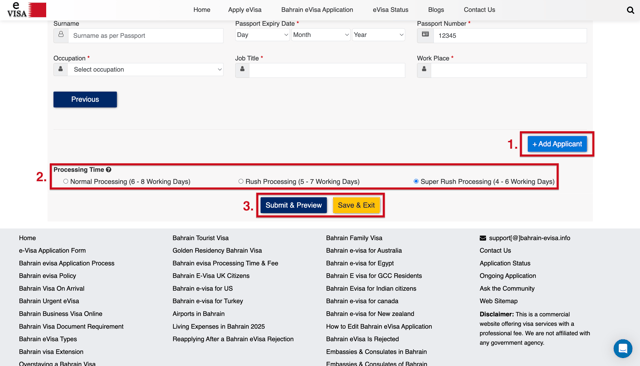Screen dimensions: 640x366
Task: Click the passport icon beside Passport Number
Action: point(425,35)
